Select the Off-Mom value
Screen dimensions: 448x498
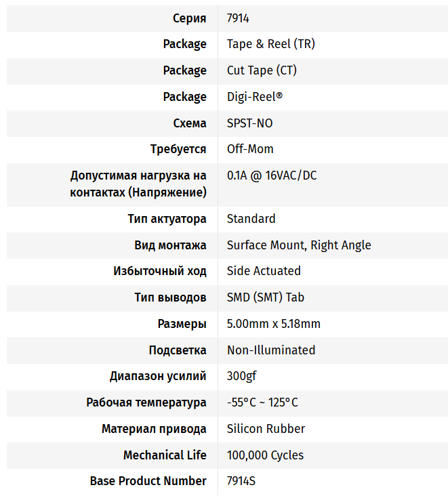[x=250, y=149]
